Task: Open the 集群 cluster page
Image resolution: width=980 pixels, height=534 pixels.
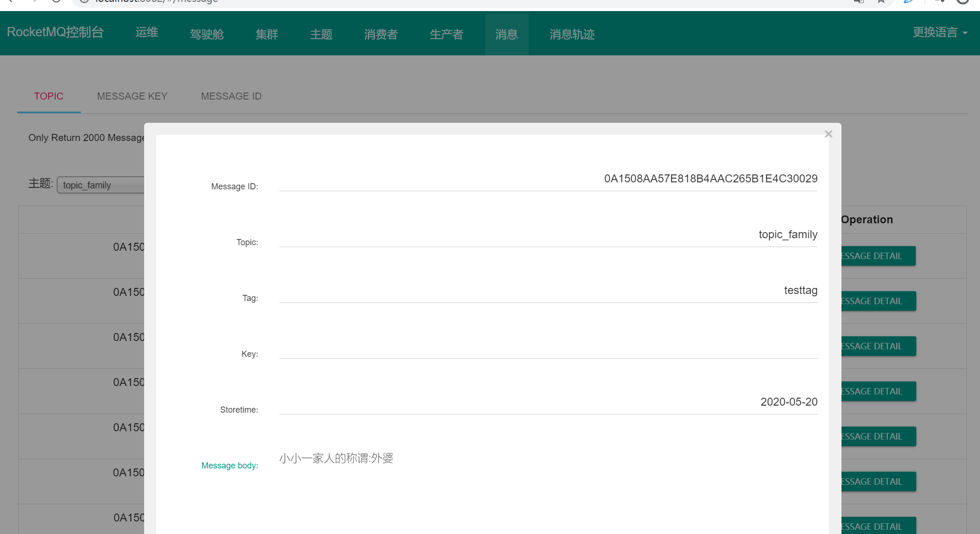Action: [x=266, y=34]
